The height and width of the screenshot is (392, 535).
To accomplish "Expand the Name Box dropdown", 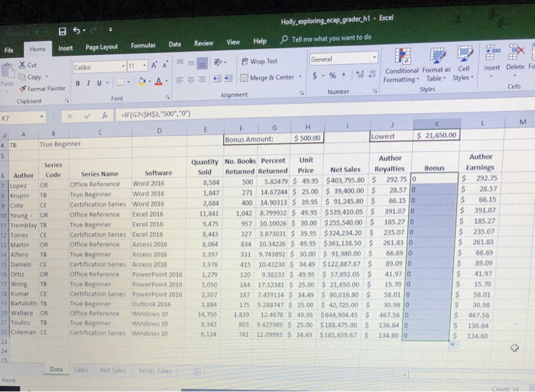I will [x=41, y=117].
